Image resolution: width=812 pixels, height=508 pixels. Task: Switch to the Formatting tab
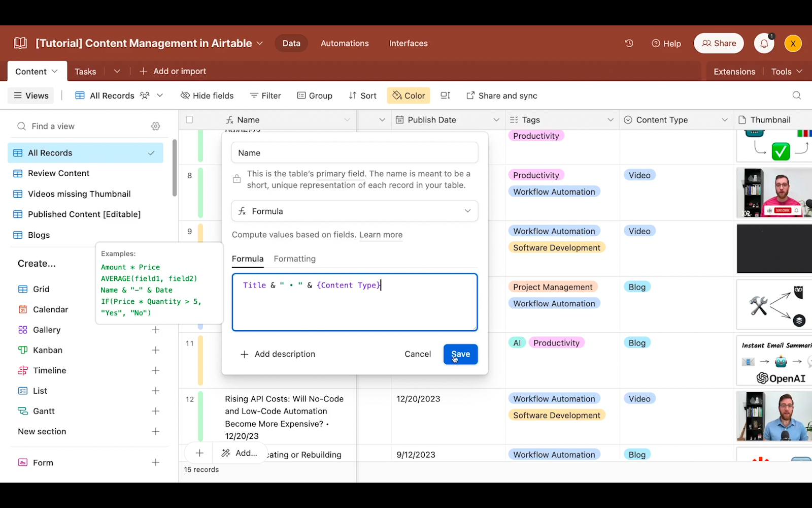click(295, 259)
